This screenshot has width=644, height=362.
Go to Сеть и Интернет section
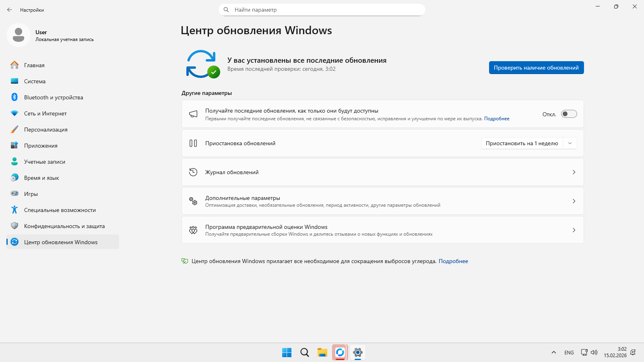click(45, 113)
